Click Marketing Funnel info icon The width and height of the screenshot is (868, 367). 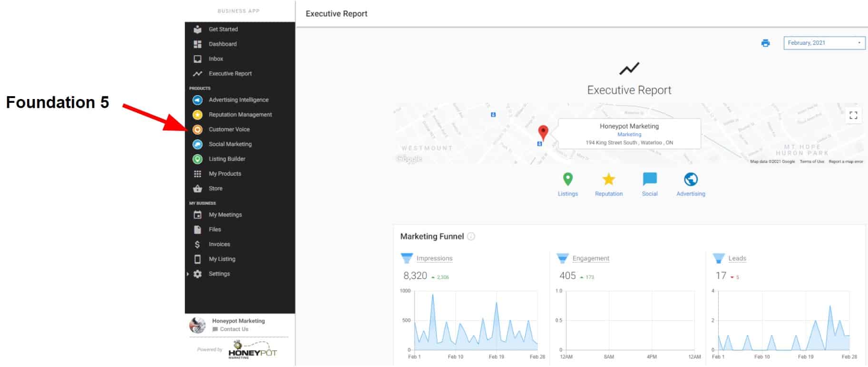471,237
